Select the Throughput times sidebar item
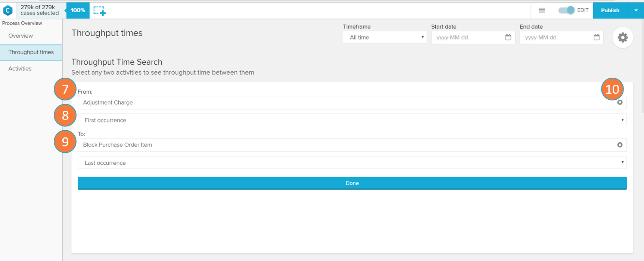 [31, 52]
